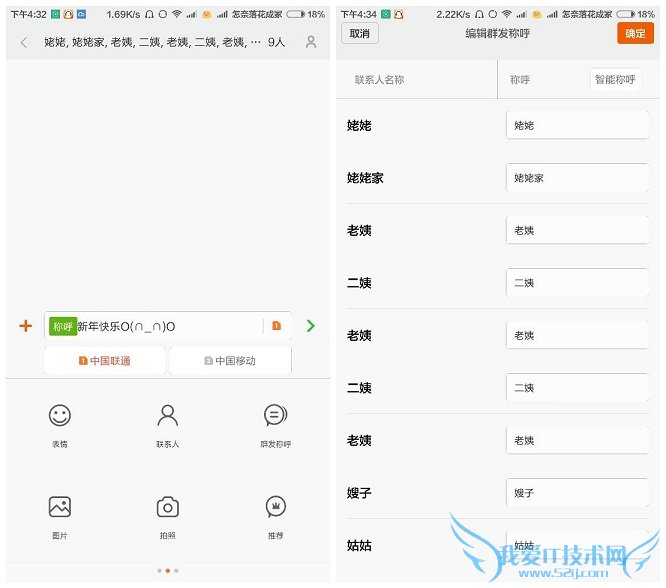Select 中国移动 SIM option

[x=230, y=361]
